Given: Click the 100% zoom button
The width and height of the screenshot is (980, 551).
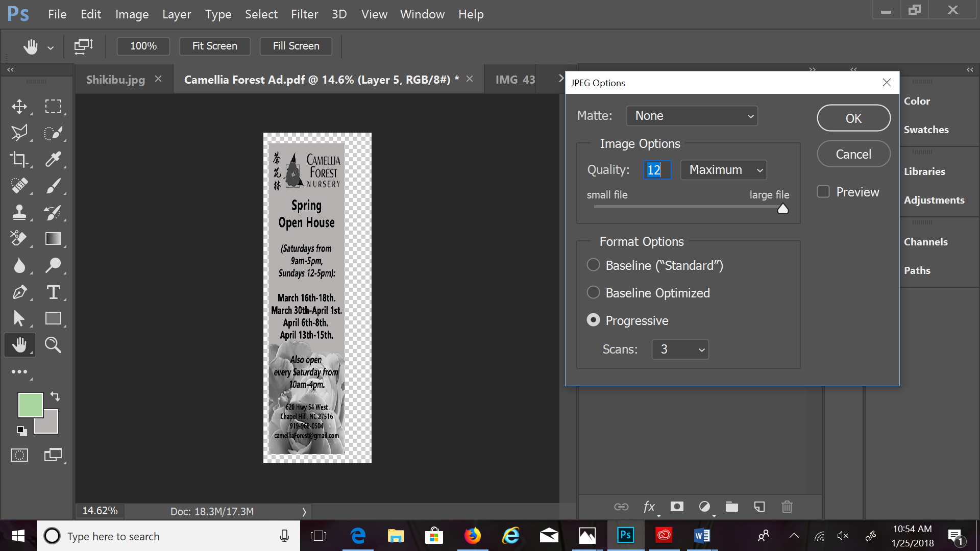Looking at the screenshot, I should (143, 46).
